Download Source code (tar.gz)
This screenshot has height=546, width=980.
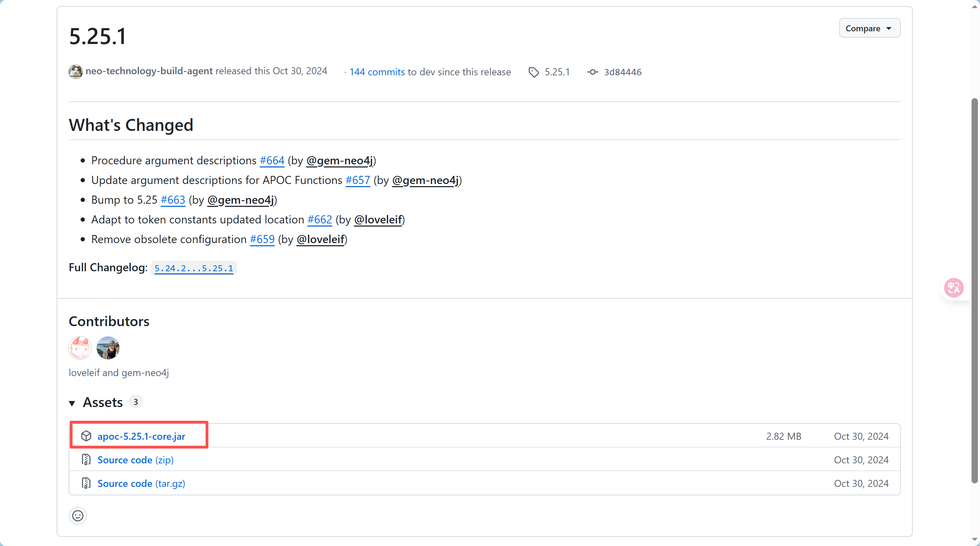point(141,483)
